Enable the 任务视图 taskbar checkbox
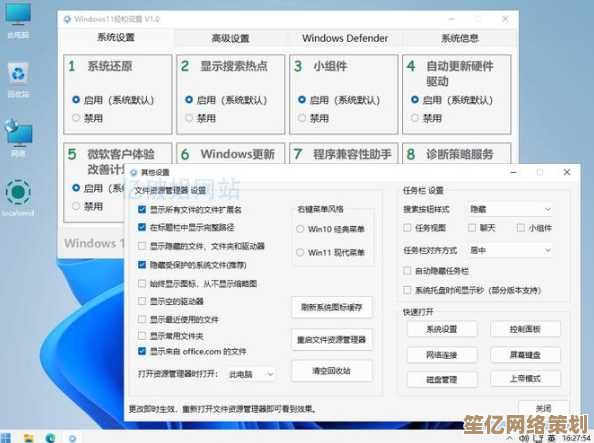 coord(407,228)
